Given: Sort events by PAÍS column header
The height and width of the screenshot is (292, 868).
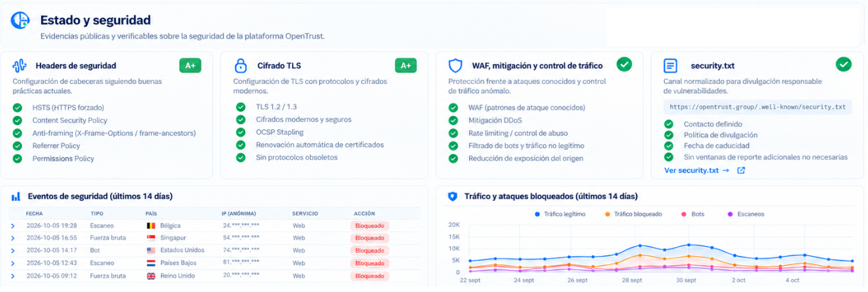Looking at the screenshot, I should pyautogui.click(x=151, y=214).
